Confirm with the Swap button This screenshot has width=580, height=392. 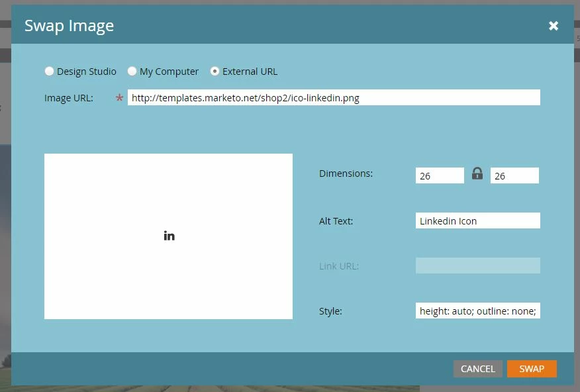(532, 369)
